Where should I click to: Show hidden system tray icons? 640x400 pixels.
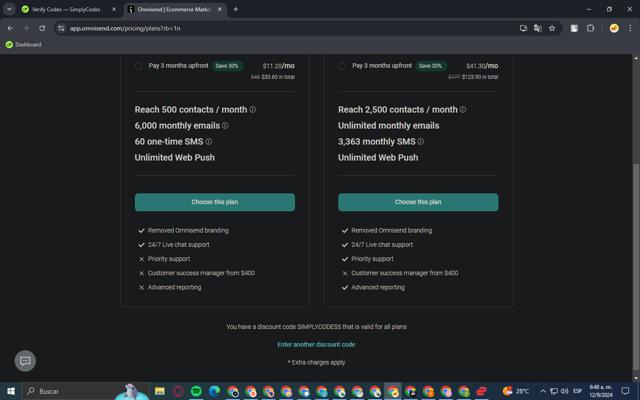[x=543, y=391]
